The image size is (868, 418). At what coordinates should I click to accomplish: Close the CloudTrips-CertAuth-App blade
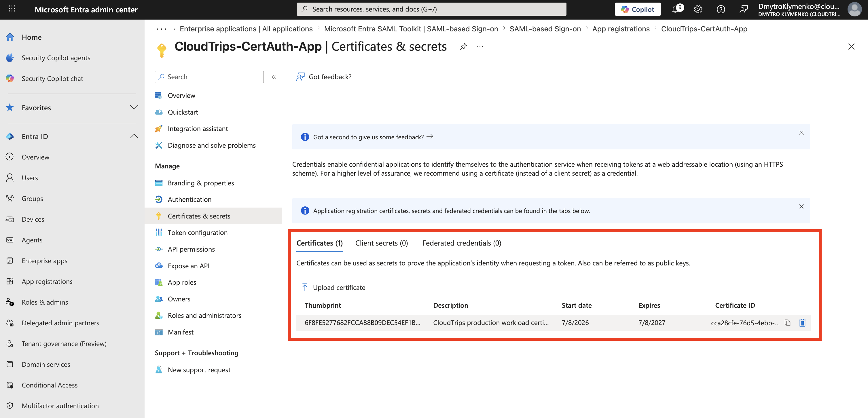(x=851, y=46)
